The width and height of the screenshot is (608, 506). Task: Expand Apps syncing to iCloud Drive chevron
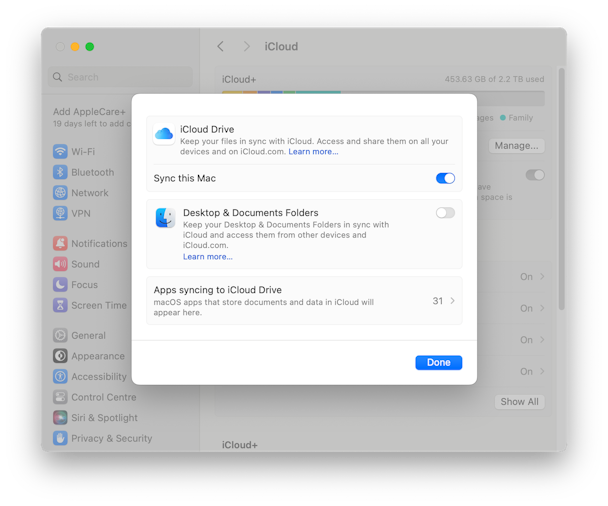click(x=452, y=300)
